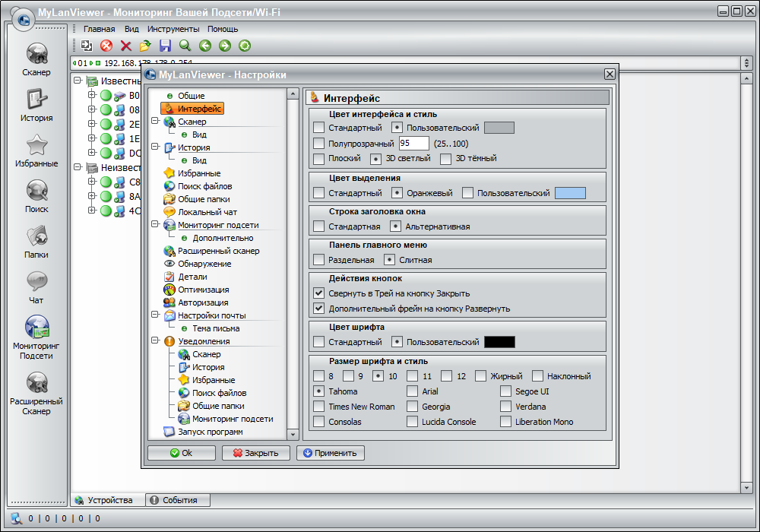This screenshot has width=760, height=532.
Task: Check the Жирный font style option
Action: click(480, 375)
